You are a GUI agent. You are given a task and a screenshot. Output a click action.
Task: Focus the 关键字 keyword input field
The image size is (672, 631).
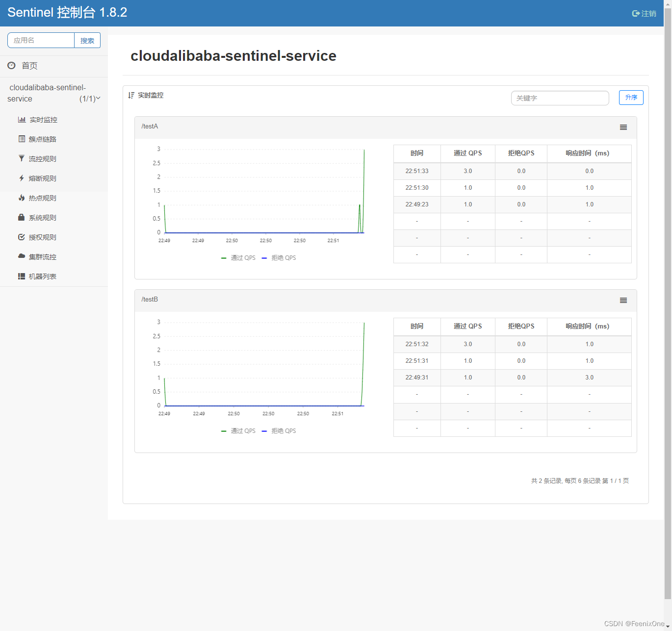[x=560, y=98]
